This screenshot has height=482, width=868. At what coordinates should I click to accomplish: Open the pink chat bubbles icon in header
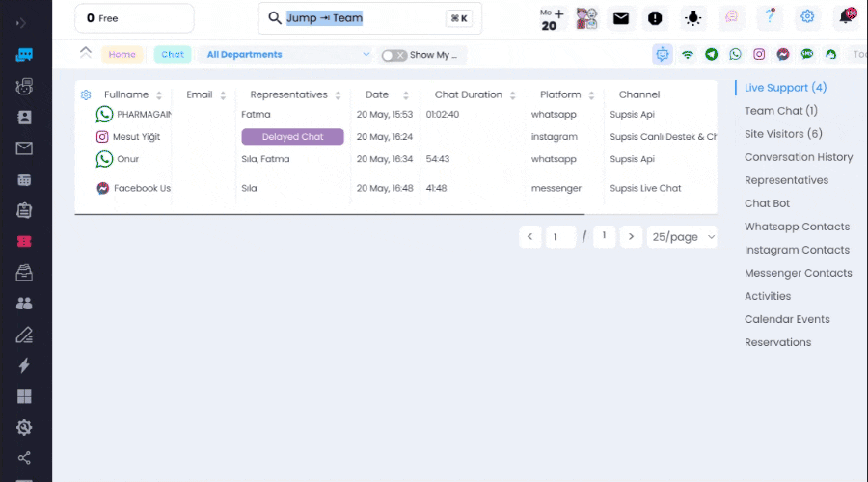tap(731, 17)
